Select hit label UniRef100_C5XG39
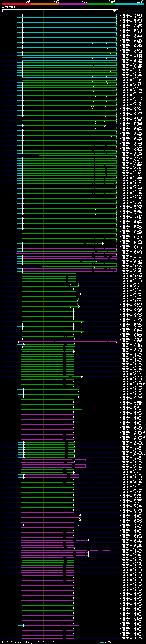Image resolution: width=146 pixels, height=644 pixels. tap(131, 273)
